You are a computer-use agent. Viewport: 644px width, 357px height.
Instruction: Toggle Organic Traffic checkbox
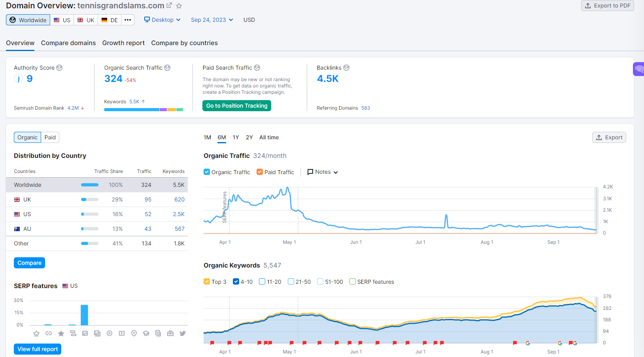click(207, 172)
